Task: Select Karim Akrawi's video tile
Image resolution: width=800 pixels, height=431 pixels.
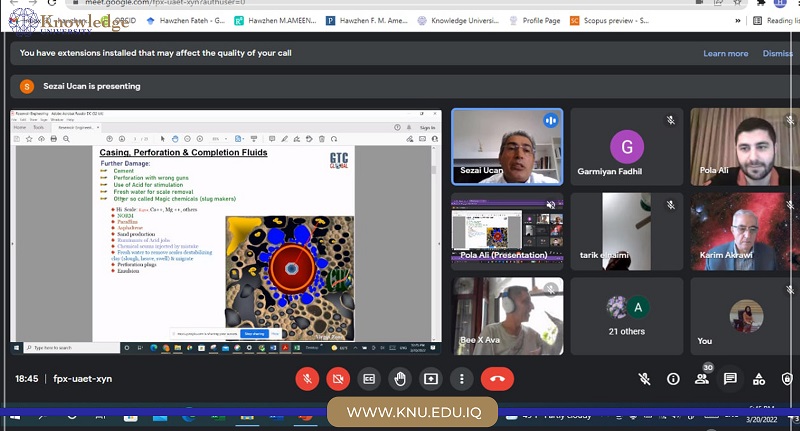Action: coord(745,231)
